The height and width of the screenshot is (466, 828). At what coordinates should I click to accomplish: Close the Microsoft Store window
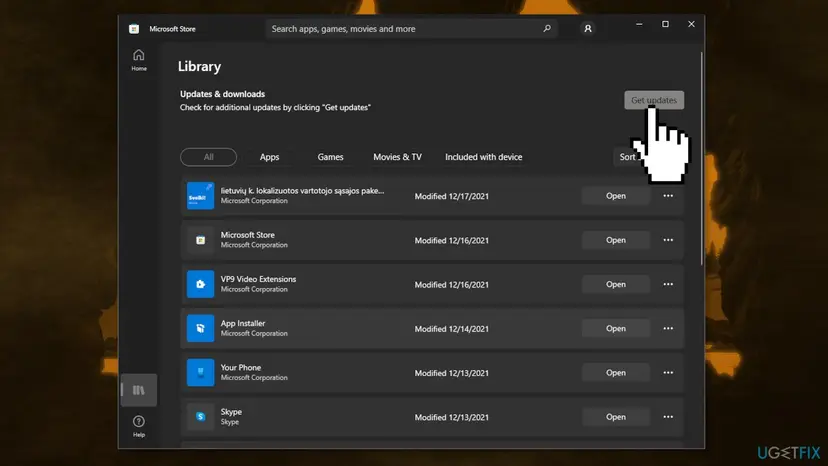[691, 24]
